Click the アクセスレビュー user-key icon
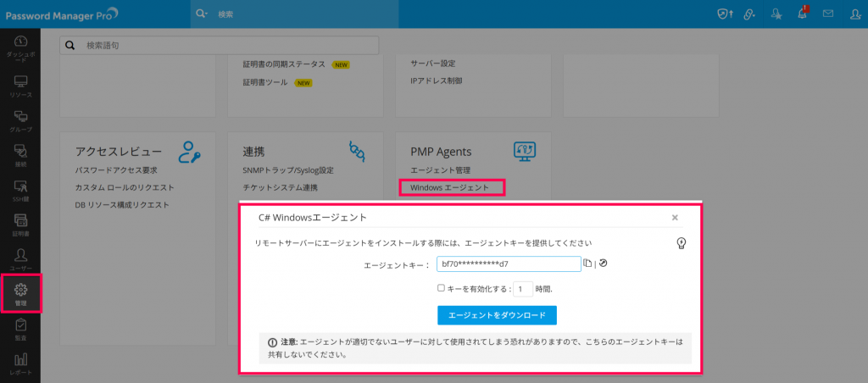This screenshot has height=383, width=868. (189, 152)
